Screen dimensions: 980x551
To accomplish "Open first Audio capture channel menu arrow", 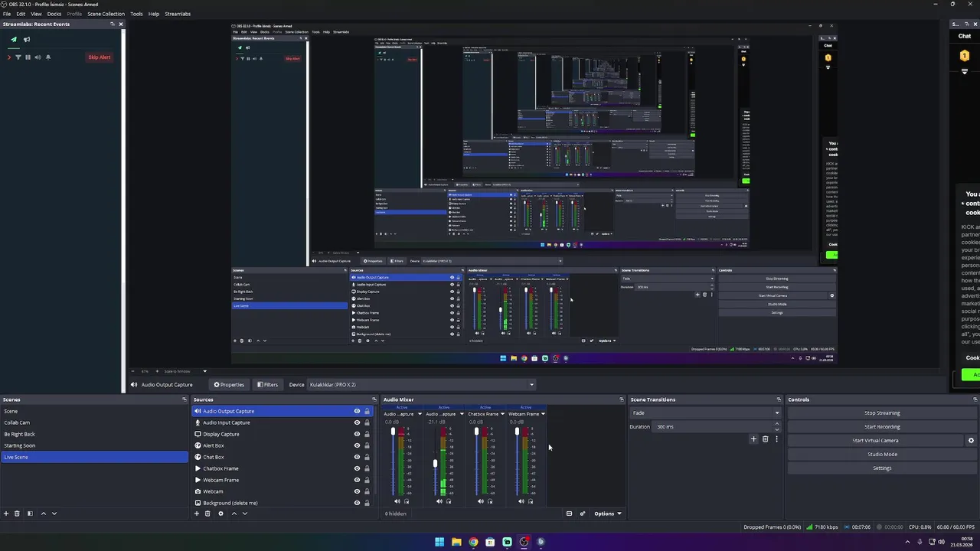I will [x=419, y=414].
